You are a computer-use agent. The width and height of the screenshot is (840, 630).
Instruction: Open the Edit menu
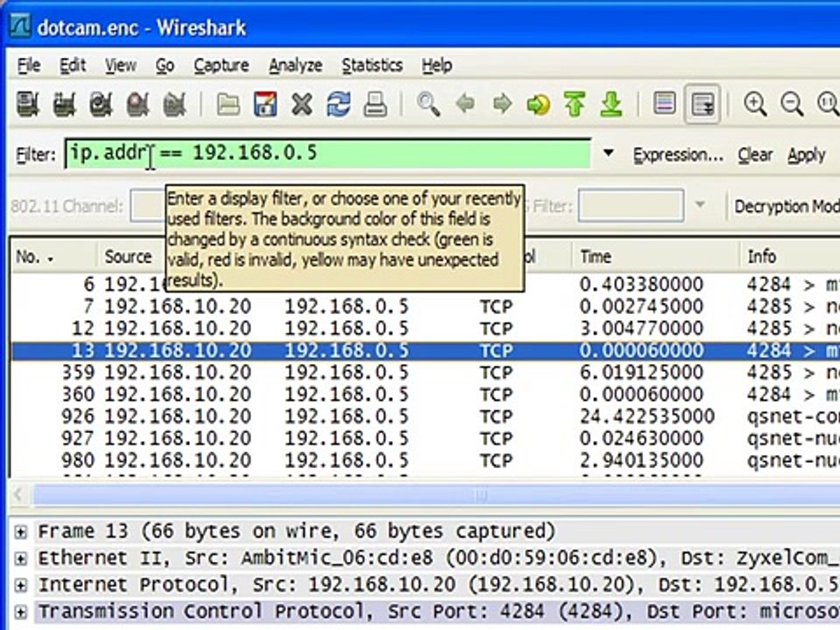pyautogui.click(x=73, y=66)
